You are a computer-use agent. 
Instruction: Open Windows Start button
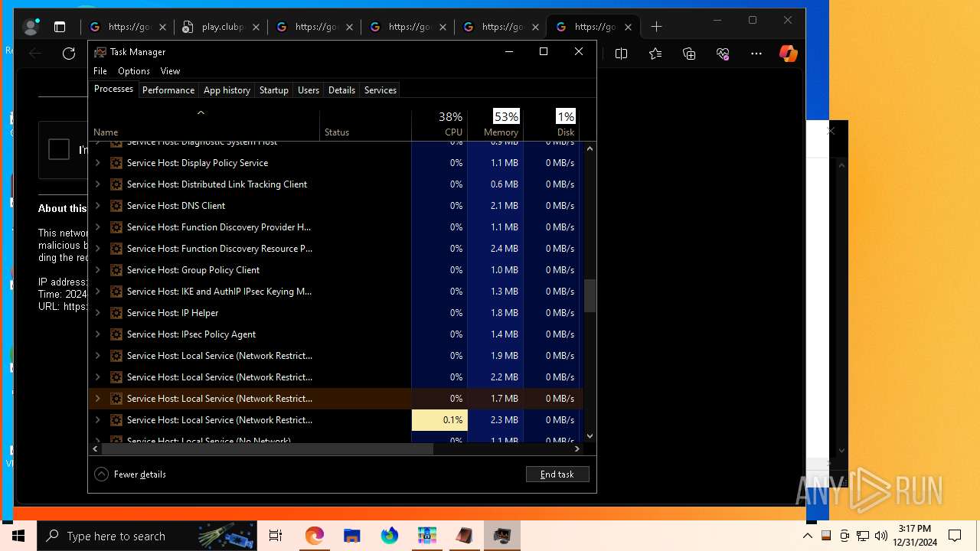[x=18, y=536]
